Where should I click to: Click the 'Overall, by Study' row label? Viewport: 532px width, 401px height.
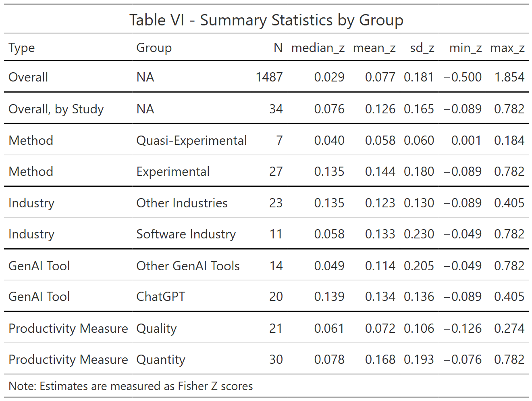(56, 109)
